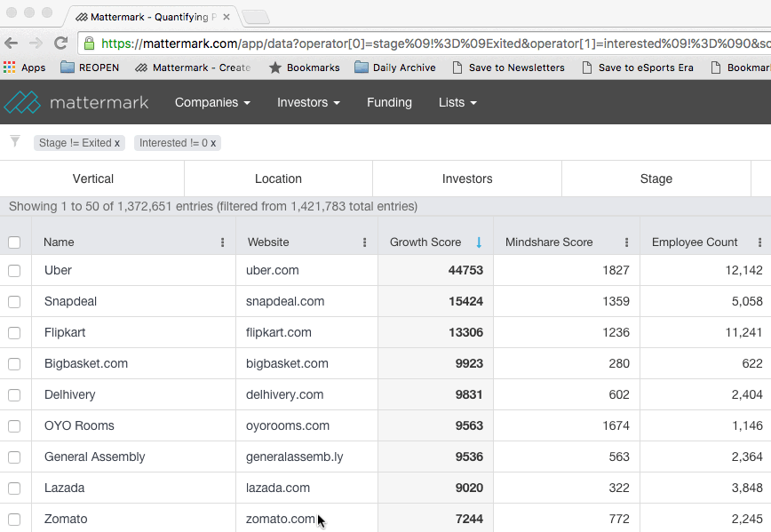The height and width of the screenshot is (532, 771).
Task: Open the Daily Archive bookmark folder
Action: pyautogui.click(x=395, y=67)
